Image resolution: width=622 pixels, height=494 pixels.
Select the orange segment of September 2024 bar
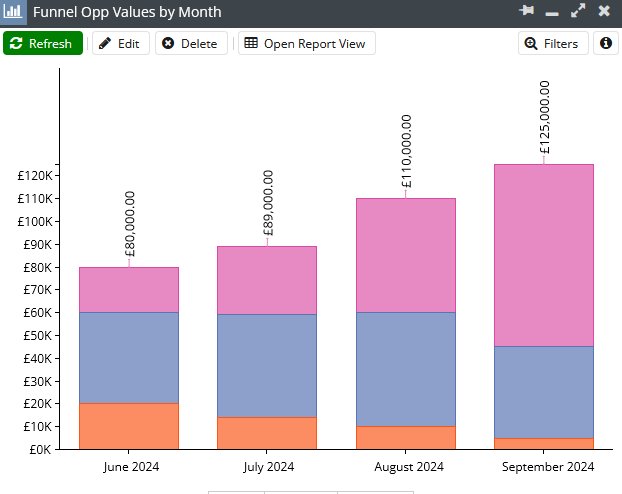click(544, 444)
